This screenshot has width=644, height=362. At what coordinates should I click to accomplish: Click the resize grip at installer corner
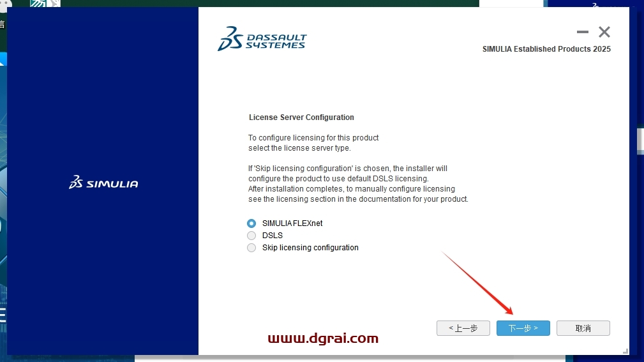click(625, 351)
